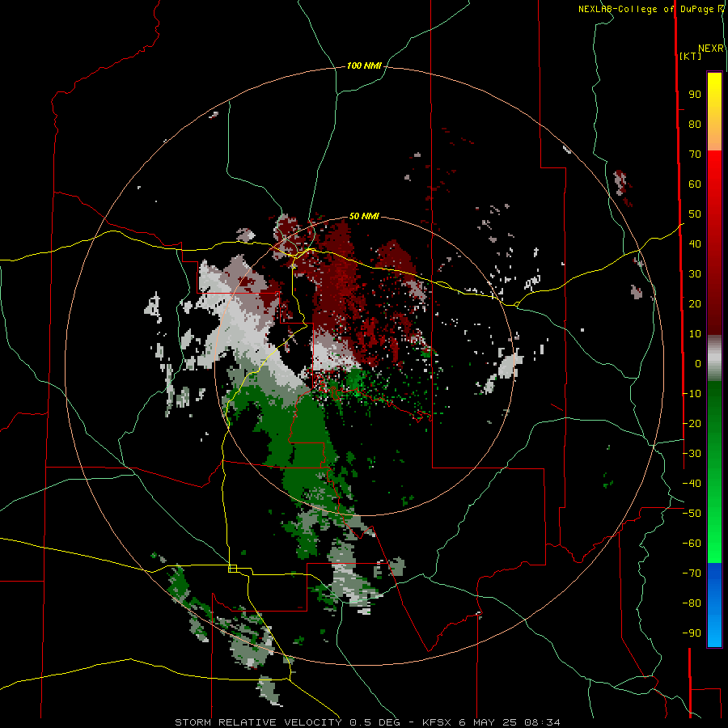Click the 50 value on velocity scale
Viewport: 728px width, 728px height.
695,214
